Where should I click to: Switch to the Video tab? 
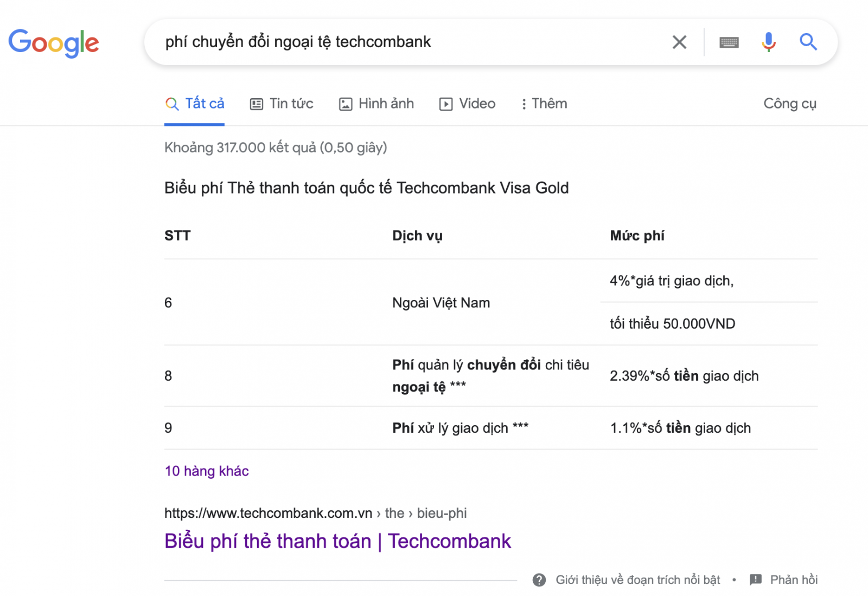click(467, 104)
